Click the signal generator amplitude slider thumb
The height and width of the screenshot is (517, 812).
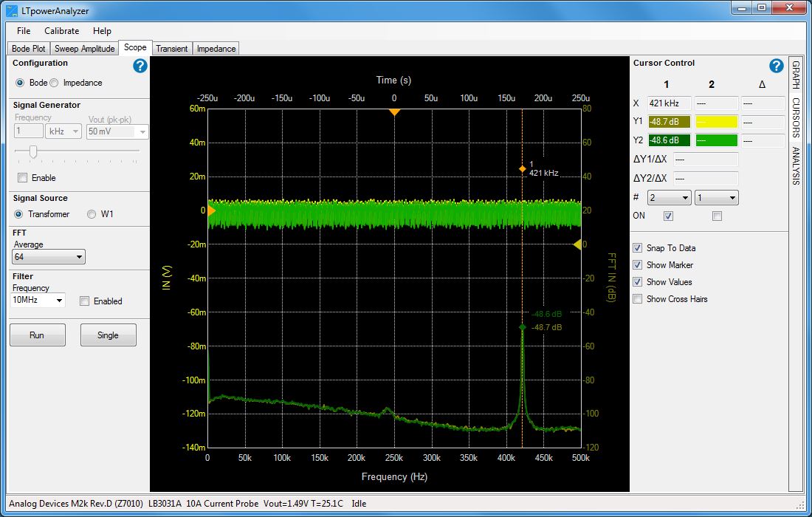33,151
